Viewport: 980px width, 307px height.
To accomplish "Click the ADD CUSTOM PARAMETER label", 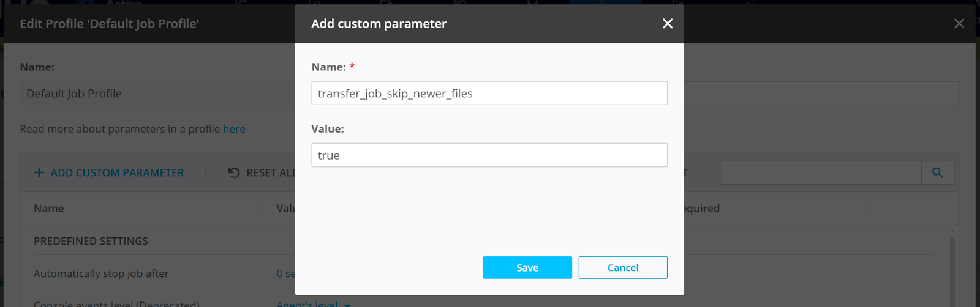I will click(117, 173).
